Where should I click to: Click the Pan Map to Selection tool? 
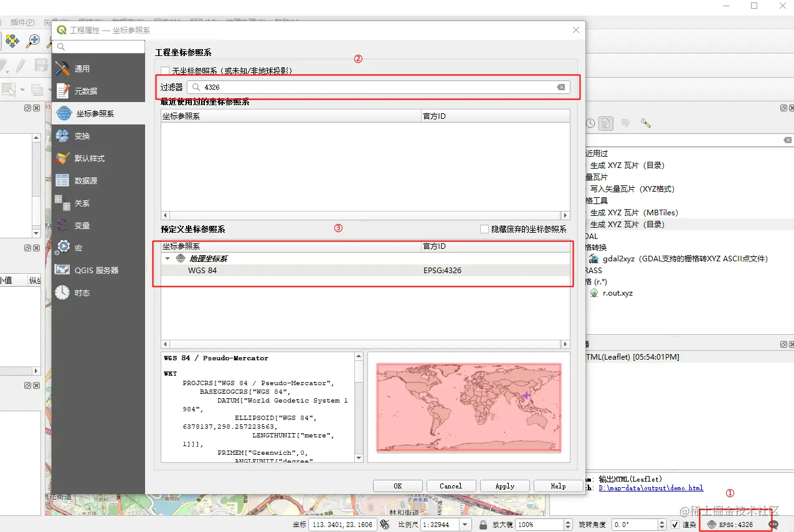12,41
